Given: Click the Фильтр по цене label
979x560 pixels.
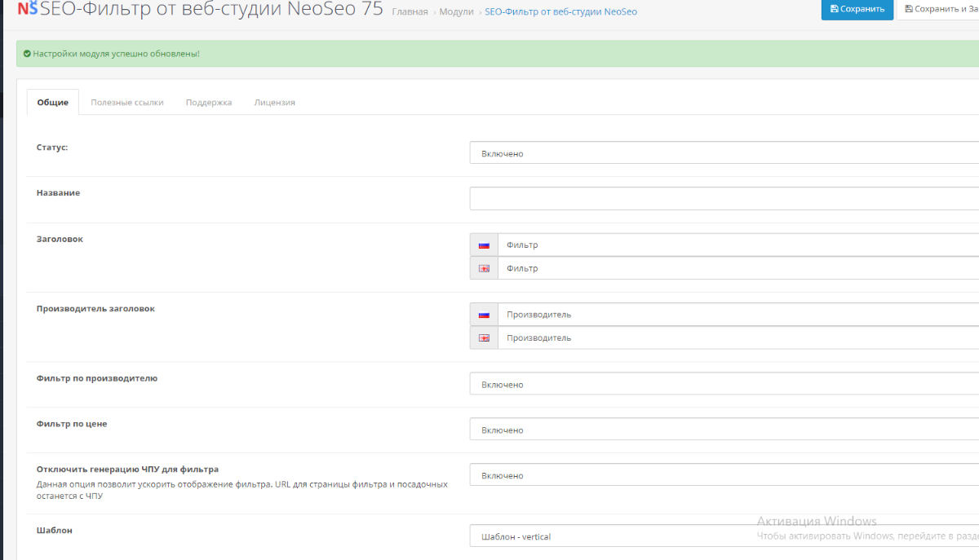Looking at the screenshot, I should (x=72, y=424).
